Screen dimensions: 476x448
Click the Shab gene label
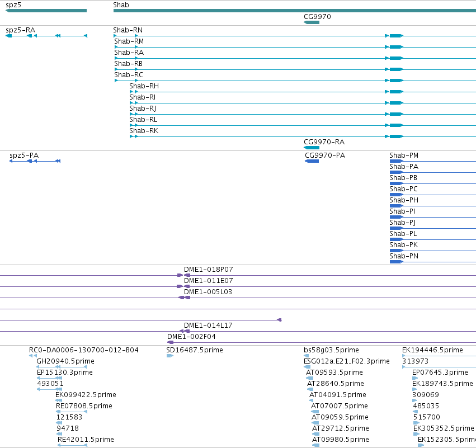point(121,5)
